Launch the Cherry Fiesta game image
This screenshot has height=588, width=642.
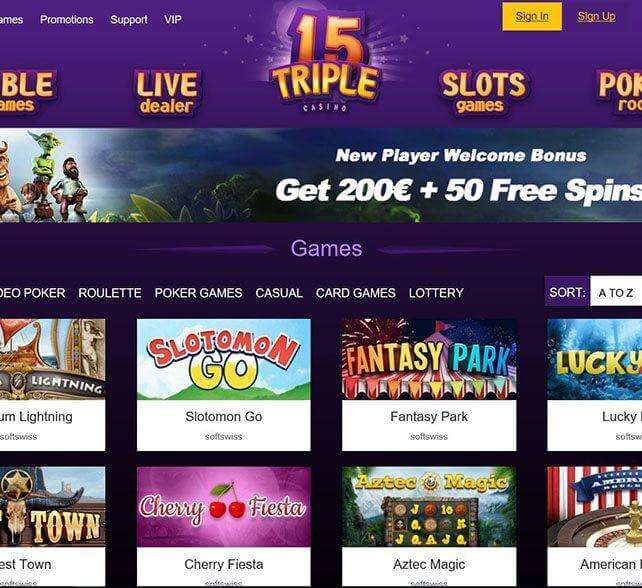(224, 507)
